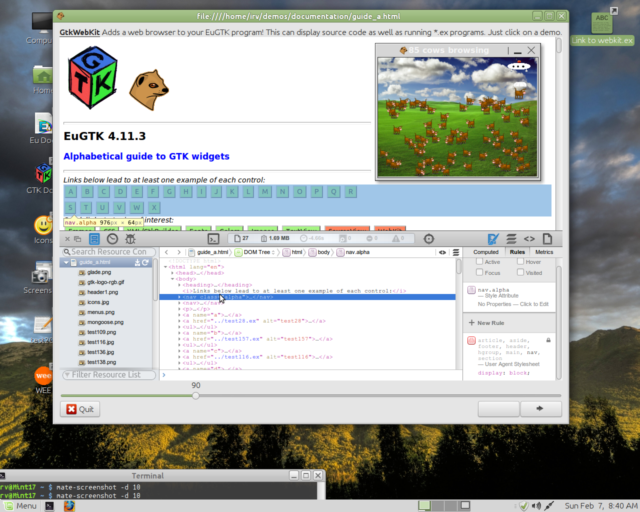The height and width of the screenshot is (512, 640).
Task: Click the Console prompt icon in inspector toolbar
Action: (213, 239)
